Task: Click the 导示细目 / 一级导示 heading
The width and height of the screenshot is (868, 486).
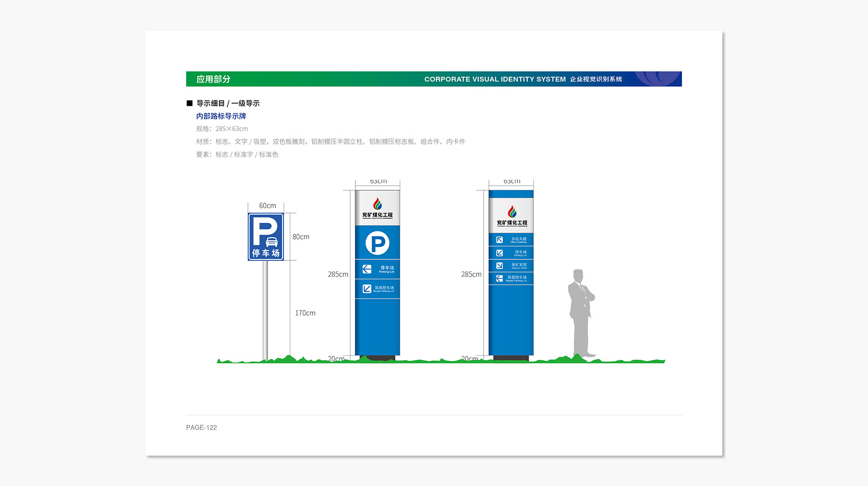Action: pos(228,103)
